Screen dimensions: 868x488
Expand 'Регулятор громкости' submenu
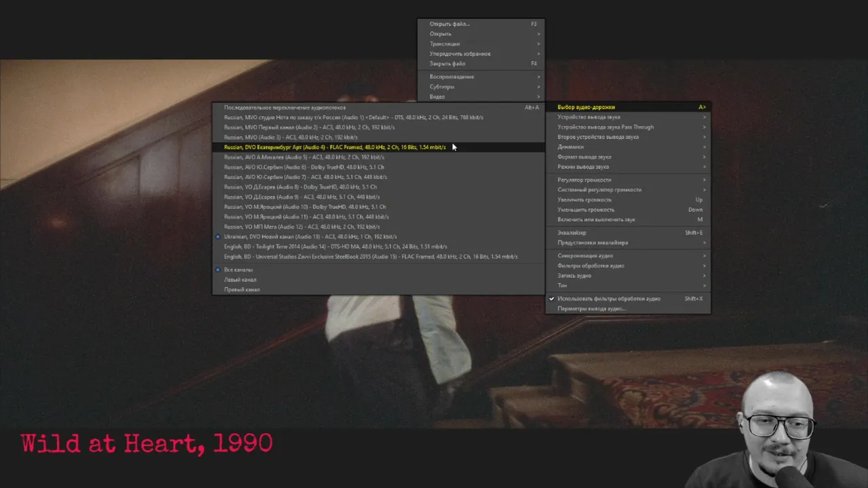pos(629,180)
